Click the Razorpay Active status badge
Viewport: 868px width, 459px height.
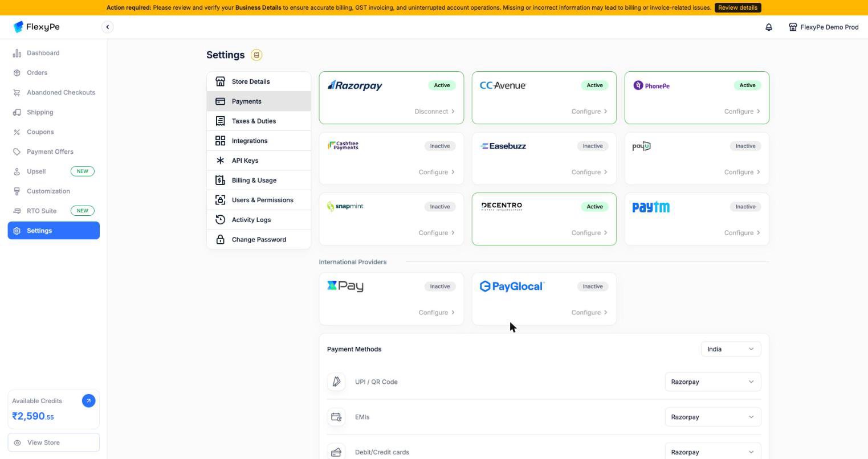442,85
